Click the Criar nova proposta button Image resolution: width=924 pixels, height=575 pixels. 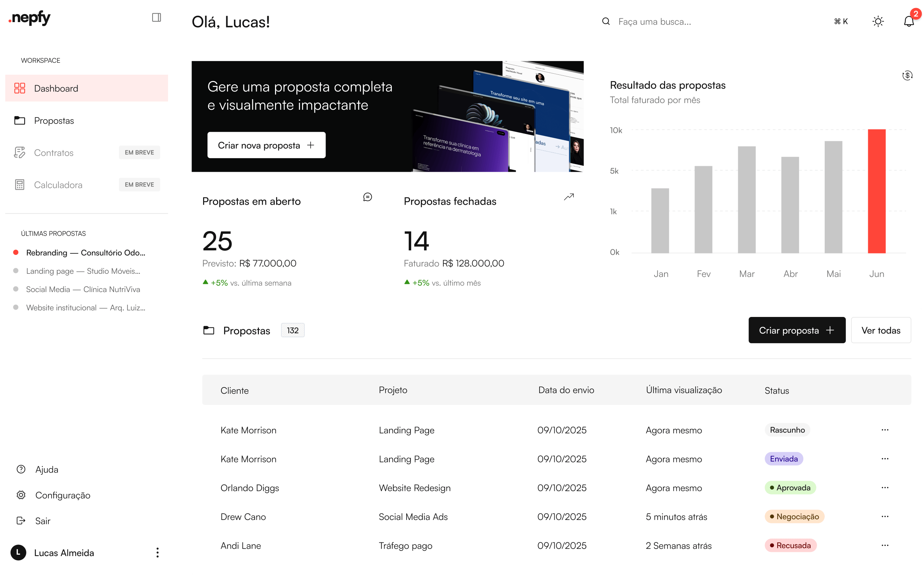coord(266,145)
